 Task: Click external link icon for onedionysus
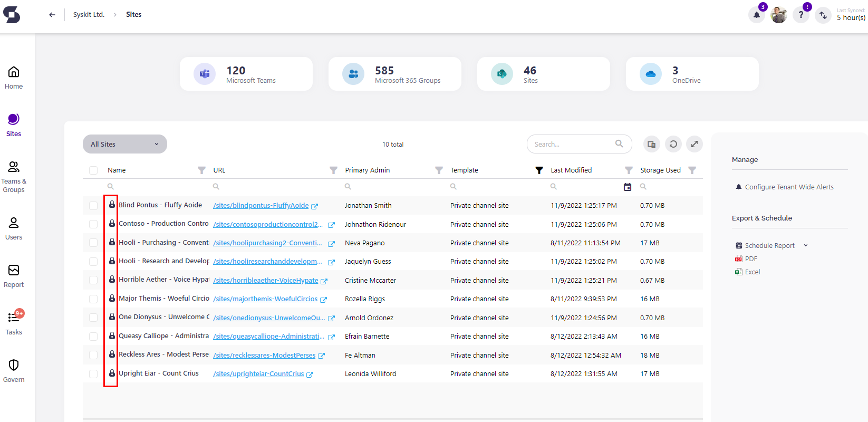pos(331,319)
